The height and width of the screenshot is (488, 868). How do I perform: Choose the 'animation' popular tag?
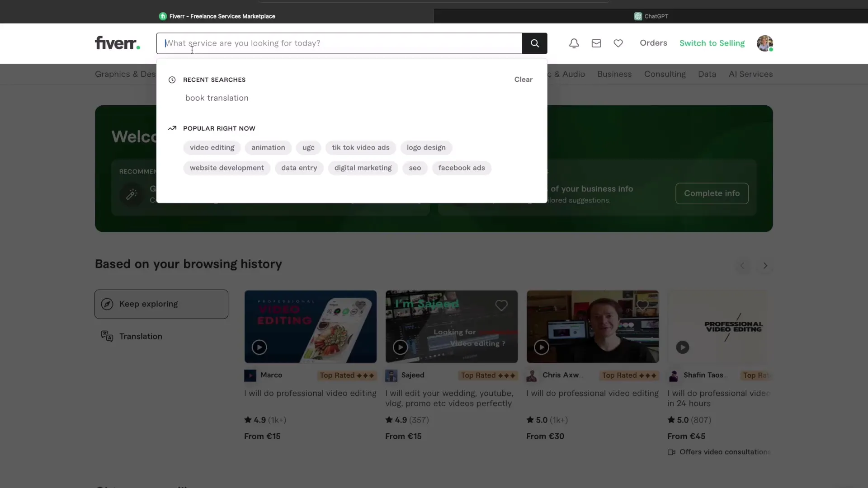[x=268, y=148]
